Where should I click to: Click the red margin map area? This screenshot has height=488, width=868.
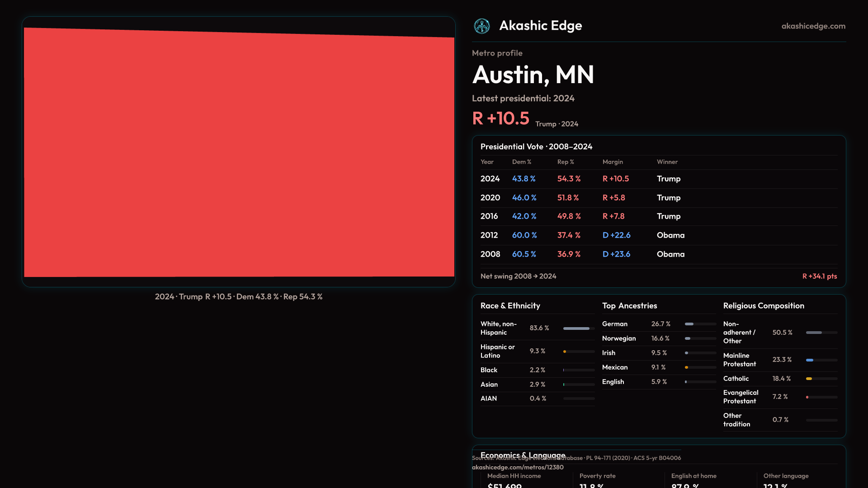(239, 154)
